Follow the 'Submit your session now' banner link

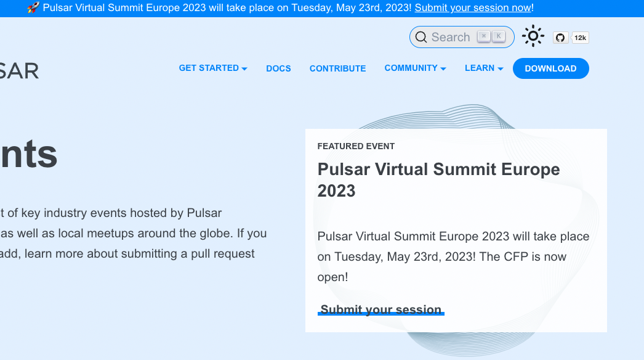(x=473, y=8)
